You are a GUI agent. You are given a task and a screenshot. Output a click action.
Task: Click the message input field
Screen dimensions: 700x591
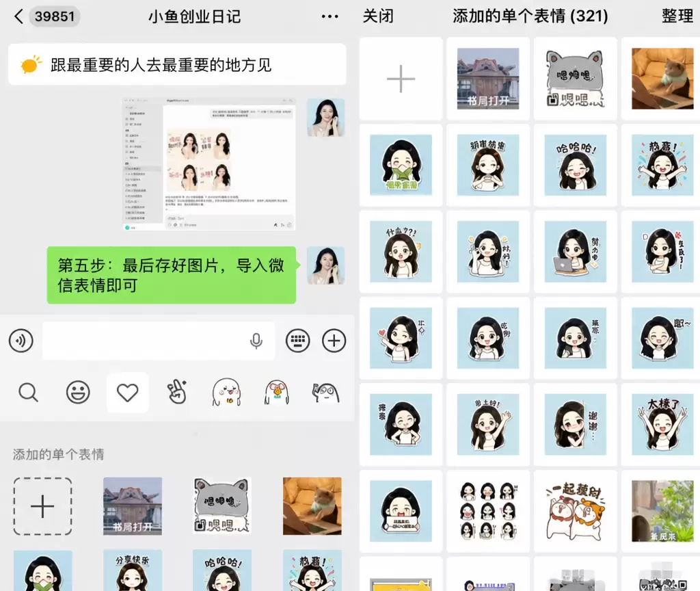tap(159, 341)
